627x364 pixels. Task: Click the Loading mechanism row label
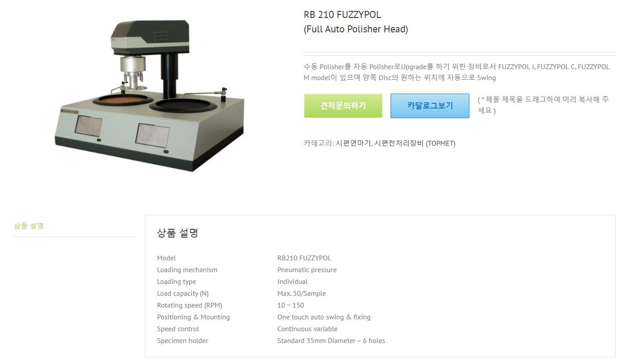tap(187, 270)
